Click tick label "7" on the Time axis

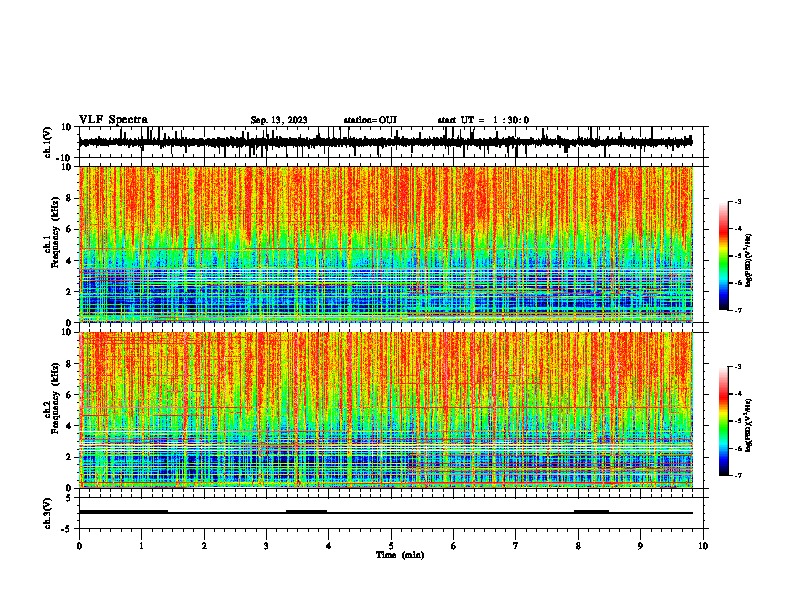click(516, 546)
